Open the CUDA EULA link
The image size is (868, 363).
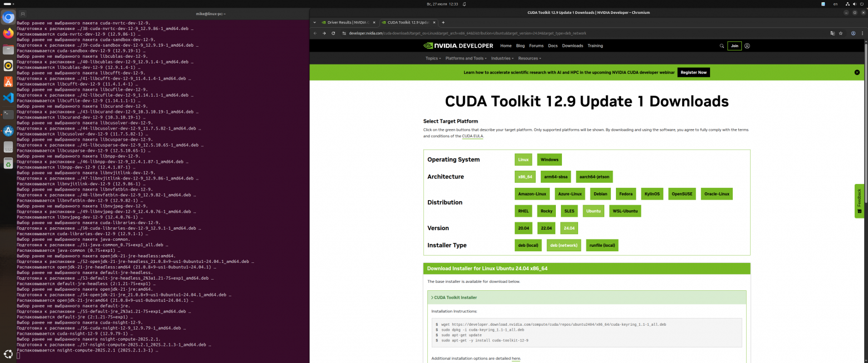(x=472, y=136)
